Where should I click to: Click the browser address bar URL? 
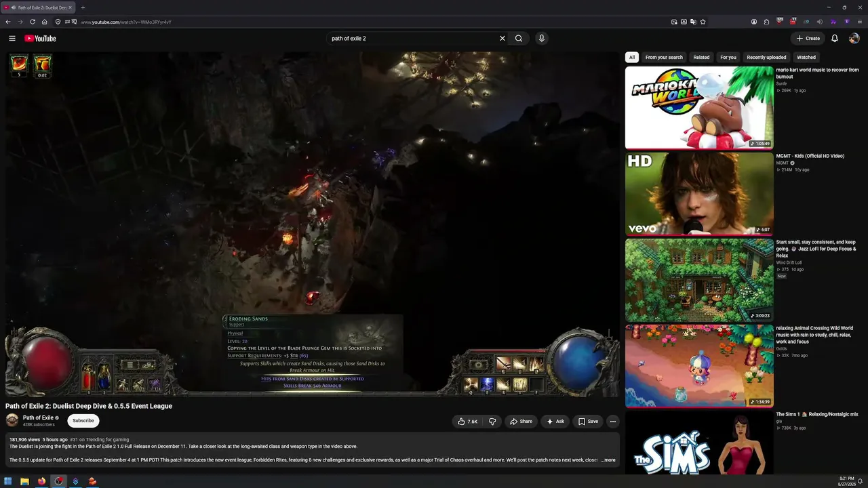[x=126, y=22]
